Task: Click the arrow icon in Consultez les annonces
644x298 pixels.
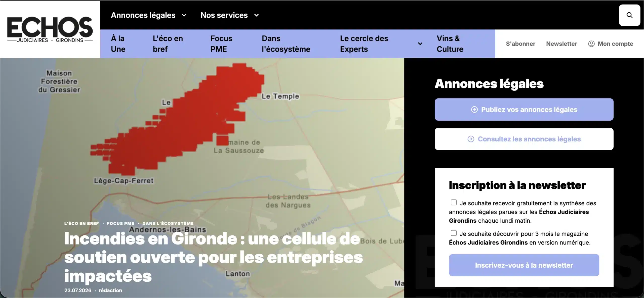Action: tap(471, 139)
